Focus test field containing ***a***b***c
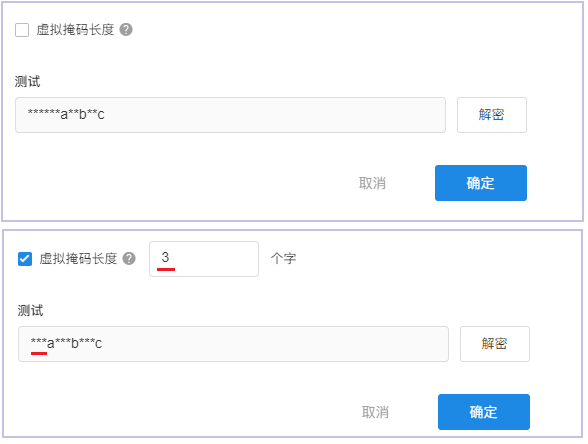The image size is (588, 444). tap(233, 344)
